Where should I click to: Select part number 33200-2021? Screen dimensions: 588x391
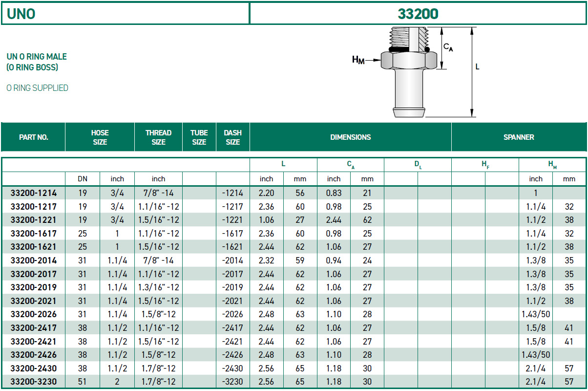[33, 301]
